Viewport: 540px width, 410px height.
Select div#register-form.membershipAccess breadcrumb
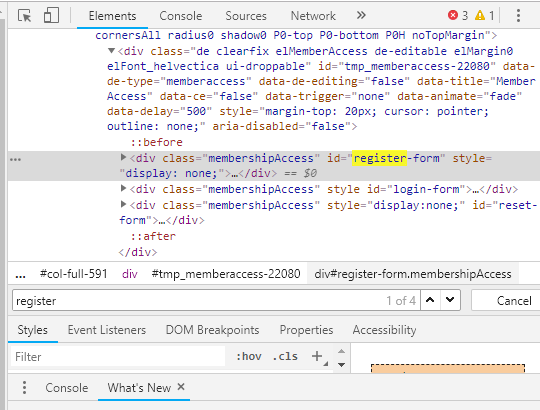(413, 274)
